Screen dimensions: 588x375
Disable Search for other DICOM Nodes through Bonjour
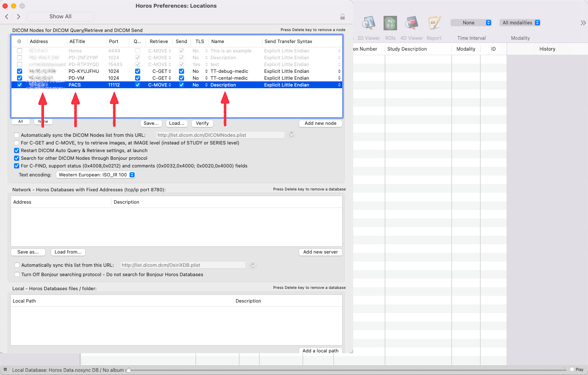coord(17,158)
